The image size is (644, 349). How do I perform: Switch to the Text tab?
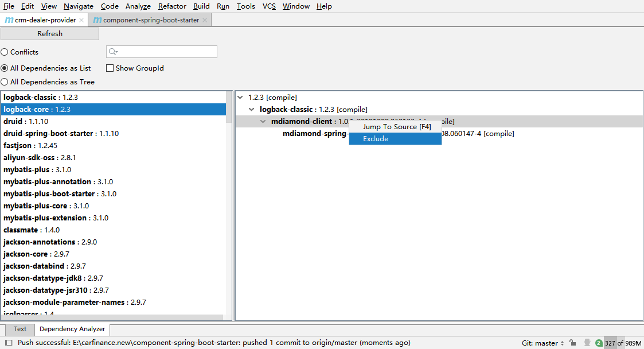click(x=20, y=329)
